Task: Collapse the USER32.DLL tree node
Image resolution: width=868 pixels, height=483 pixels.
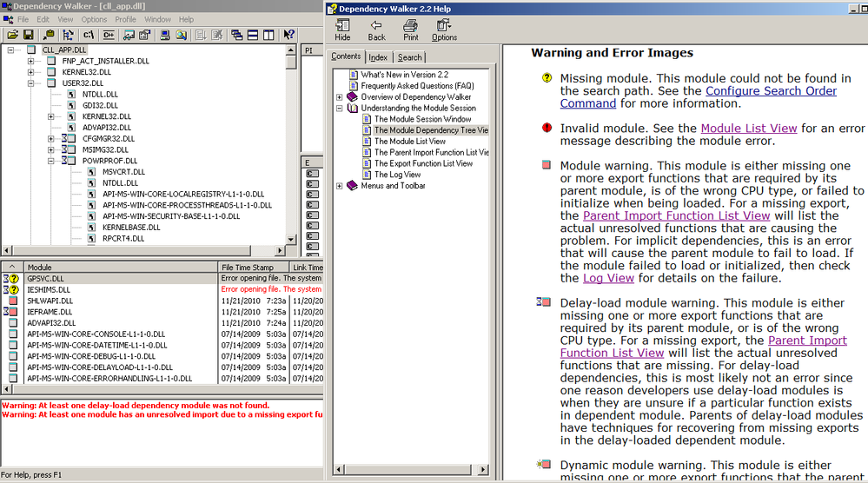Action: pos(31,83)
